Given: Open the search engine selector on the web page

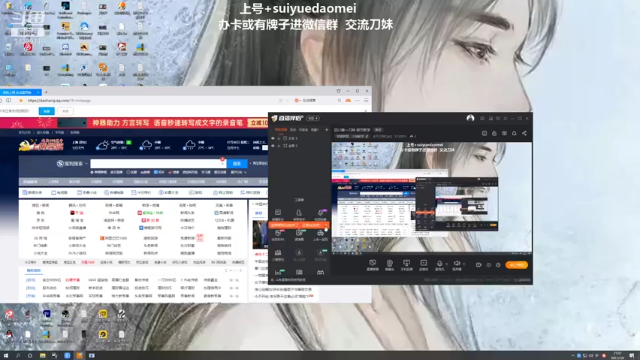Looking at the screenshot, I should (72, 164).
